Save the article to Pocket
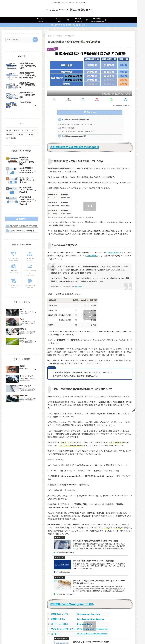The height and width of the screenshot is (644, 145). tap(97, 99)
